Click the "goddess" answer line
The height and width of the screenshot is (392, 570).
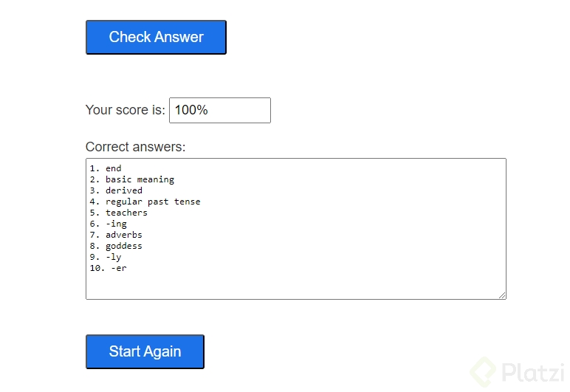[x=124, y=246]
